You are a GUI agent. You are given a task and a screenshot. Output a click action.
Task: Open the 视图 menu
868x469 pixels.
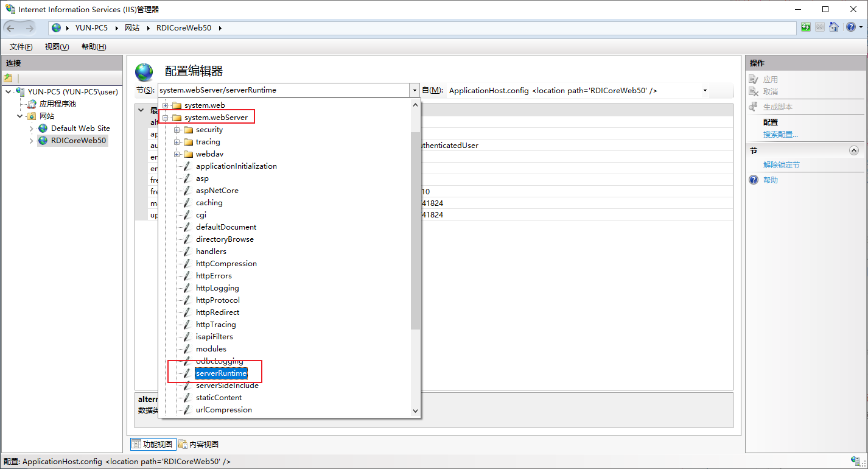click(x=57, y=47)
